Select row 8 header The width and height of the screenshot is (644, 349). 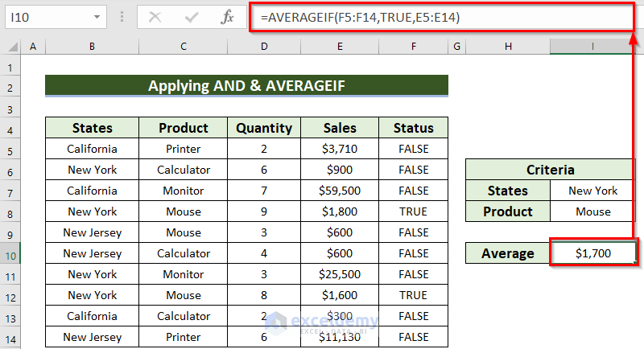(x=11, y=211)
